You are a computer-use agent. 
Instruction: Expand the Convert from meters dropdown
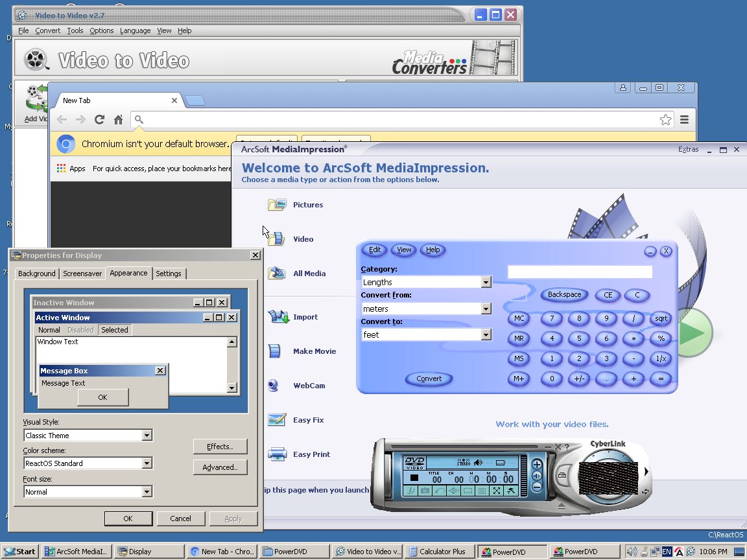tap(486, 309)
